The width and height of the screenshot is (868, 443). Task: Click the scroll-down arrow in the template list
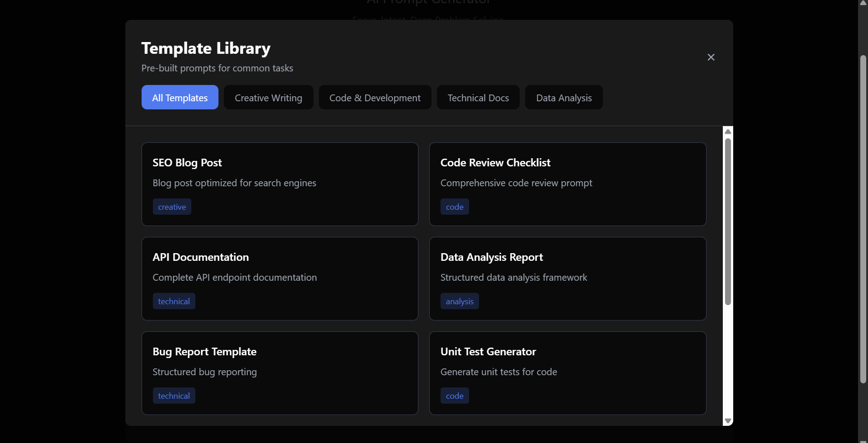(x=728, y=420)
